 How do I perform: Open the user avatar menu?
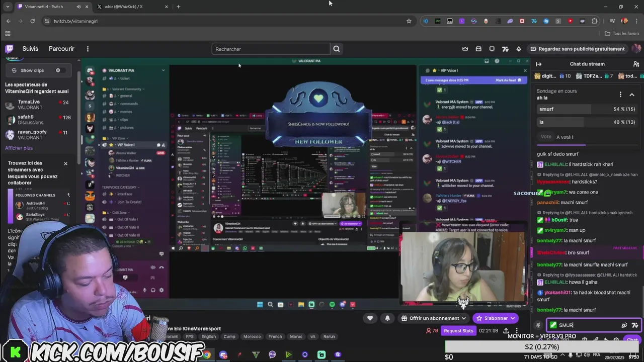point(636,49)
